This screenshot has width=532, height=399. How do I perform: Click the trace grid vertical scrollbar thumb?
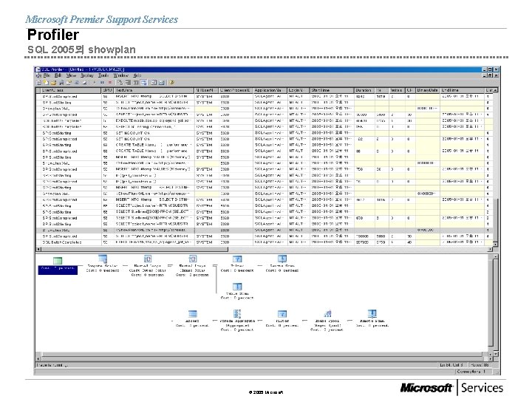pyautogui.click(x=495, y=219)
